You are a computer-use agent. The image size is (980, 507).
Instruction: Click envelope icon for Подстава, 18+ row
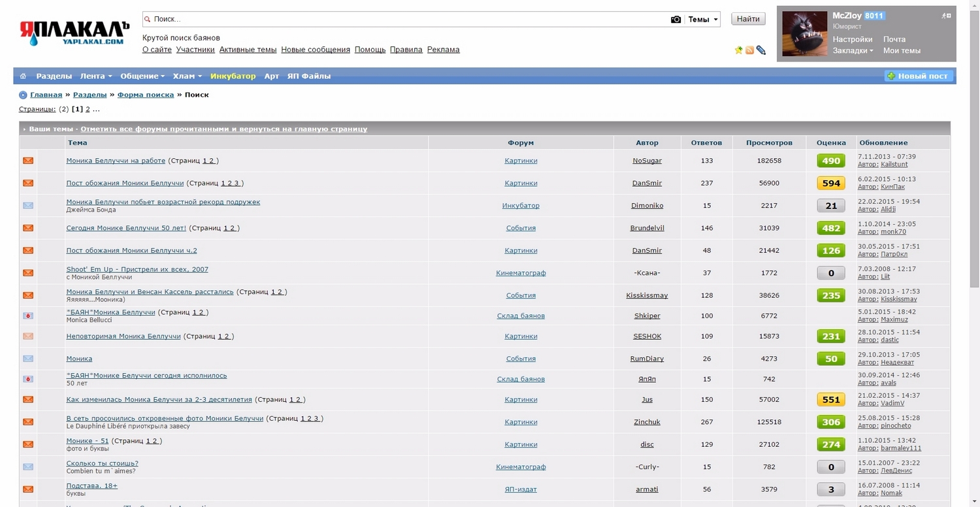click(28, 489)
